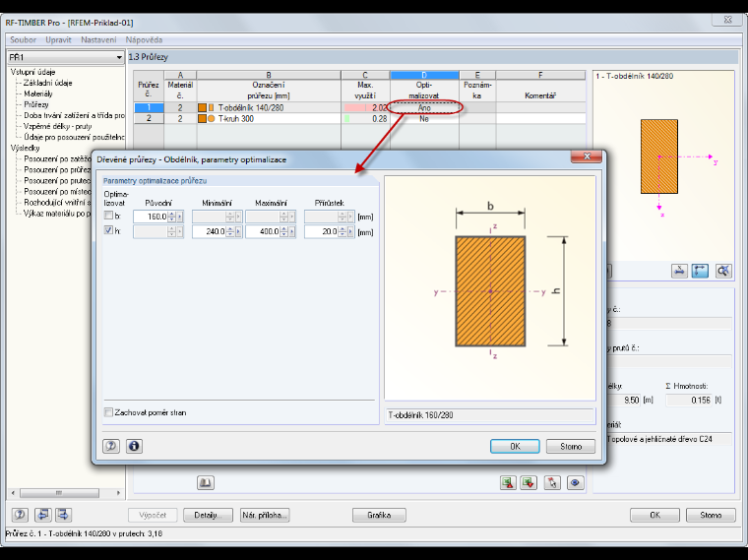
Task: Enable optimization of width b
Action: [108, 216]
